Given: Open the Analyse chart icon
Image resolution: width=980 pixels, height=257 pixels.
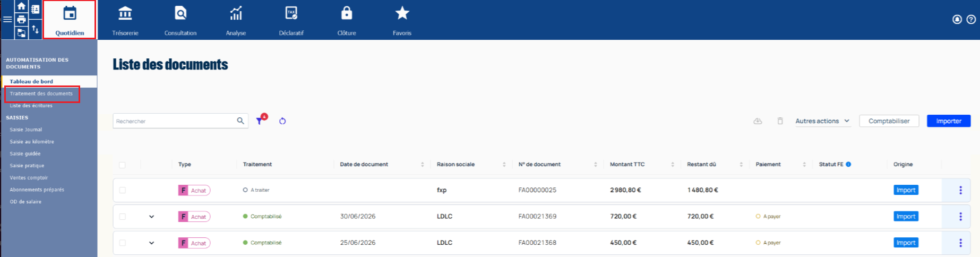Looking at the screenshot, I should coord(236,13).
